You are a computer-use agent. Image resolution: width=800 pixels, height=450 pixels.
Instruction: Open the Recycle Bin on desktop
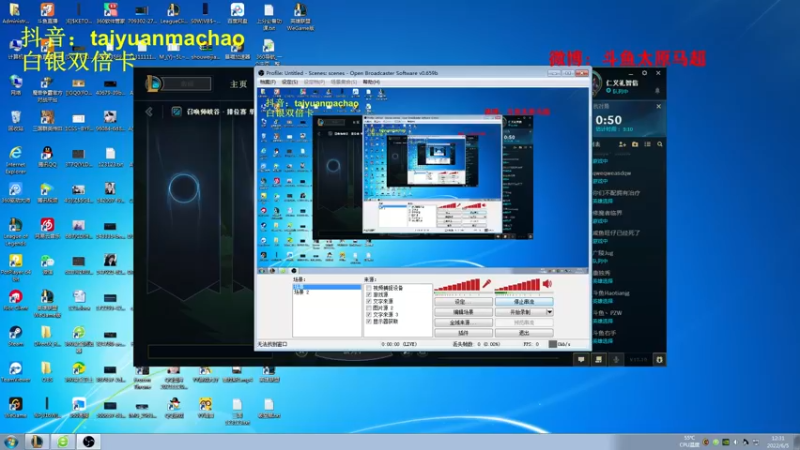tap(15, 121)
